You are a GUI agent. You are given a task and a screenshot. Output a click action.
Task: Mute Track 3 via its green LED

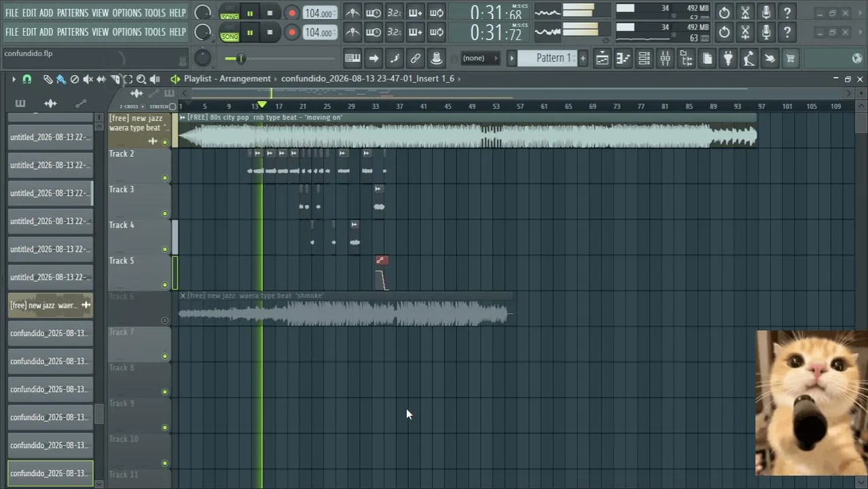pos(165,213)
